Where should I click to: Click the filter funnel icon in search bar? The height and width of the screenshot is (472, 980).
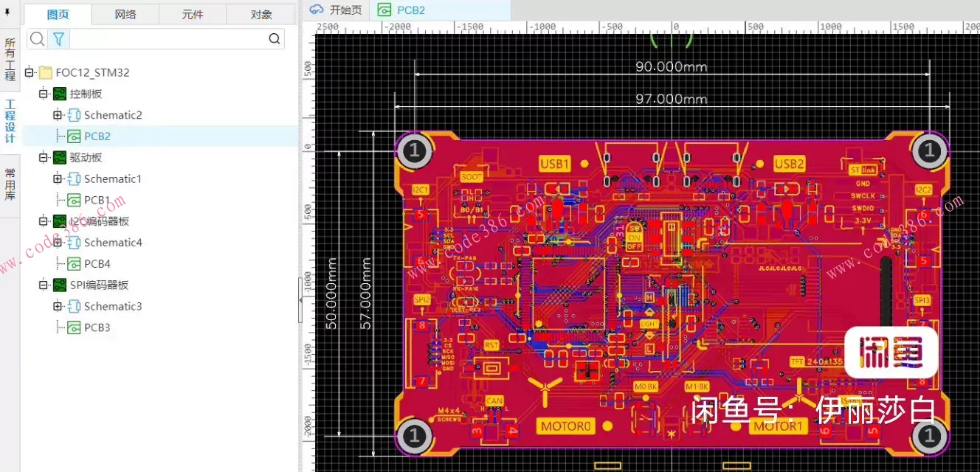(58, 39)
